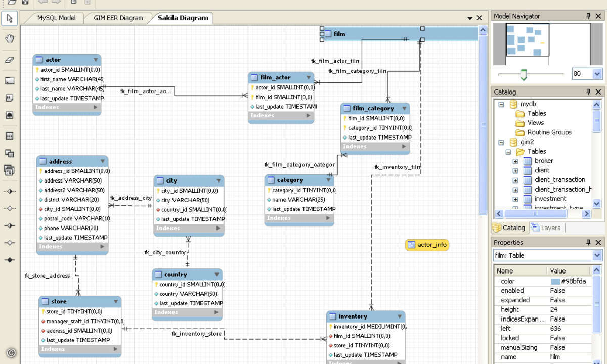Collapse the gim2 Tables tree node
Screen dimensions: 607x364
tap(508, 152)
